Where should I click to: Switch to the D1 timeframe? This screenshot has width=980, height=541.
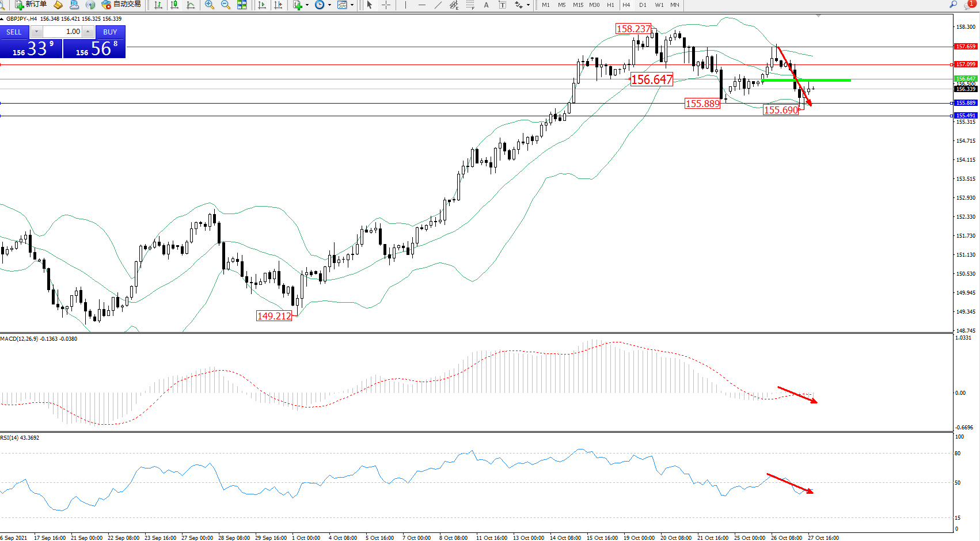(643, 5)
